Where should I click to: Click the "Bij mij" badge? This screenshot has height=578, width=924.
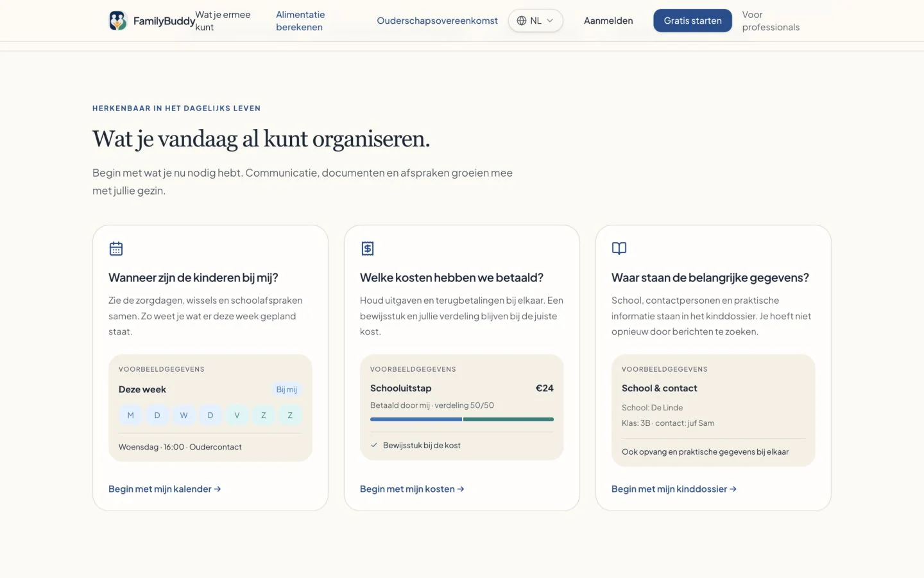pyautogui.click(x=287, y=389)
